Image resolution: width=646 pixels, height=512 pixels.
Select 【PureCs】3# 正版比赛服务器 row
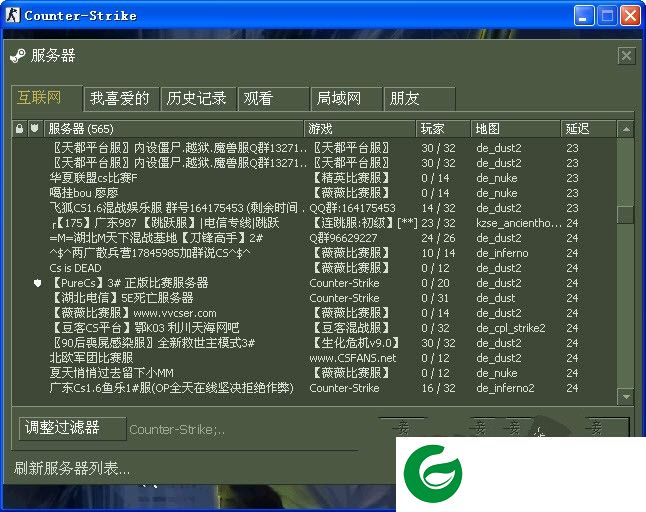[x=314, y=283]
